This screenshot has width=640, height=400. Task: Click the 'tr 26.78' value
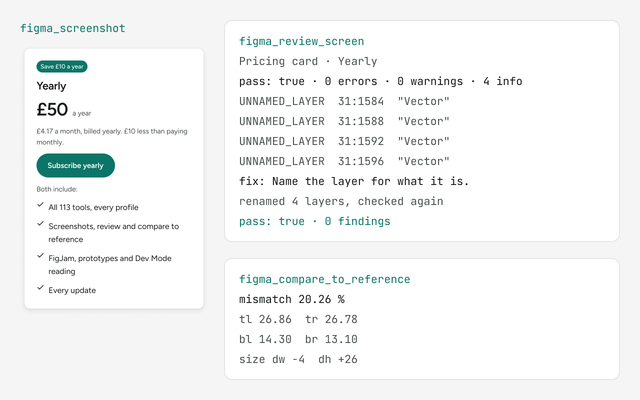[x=331, y=319]
